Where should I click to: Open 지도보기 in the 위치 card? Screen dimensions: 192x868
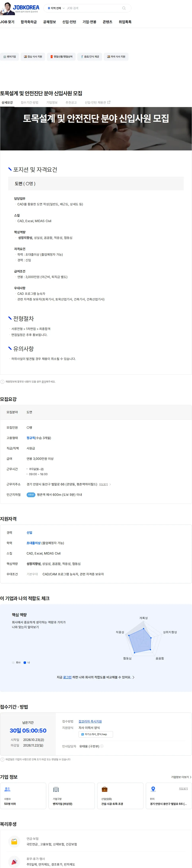pyautogui.click(x=183, y=788)
